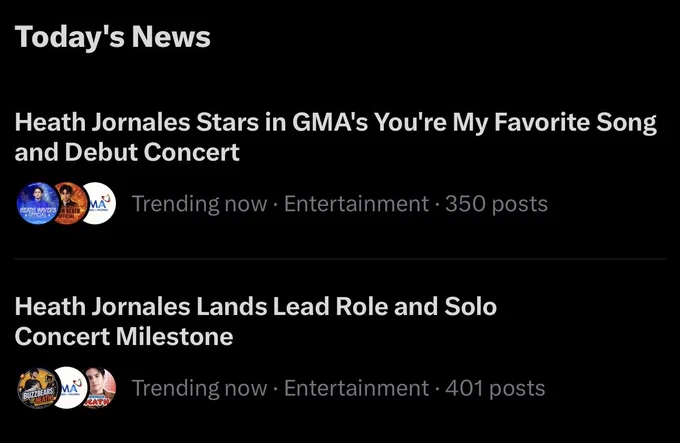The height and width of the screenshot is (443, 680).
Task: Select the yellow Buzzbears Heath avatar
Action: 38,388
